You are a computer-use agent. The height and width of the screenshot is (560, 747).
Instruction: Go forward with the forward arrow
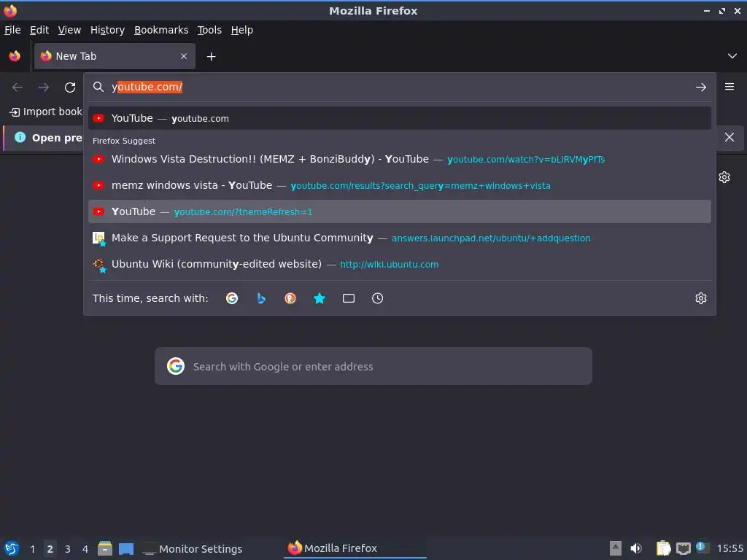point(43,87)
